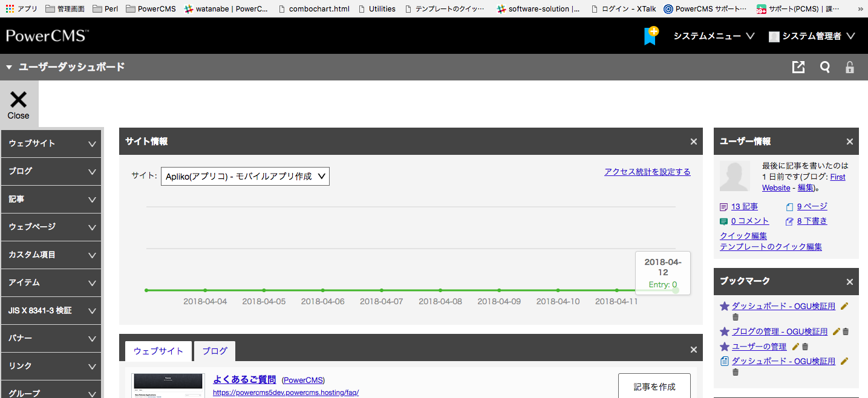868x398 pixels.
Task: Open the サイト selection dropdown
Action: 245,177
